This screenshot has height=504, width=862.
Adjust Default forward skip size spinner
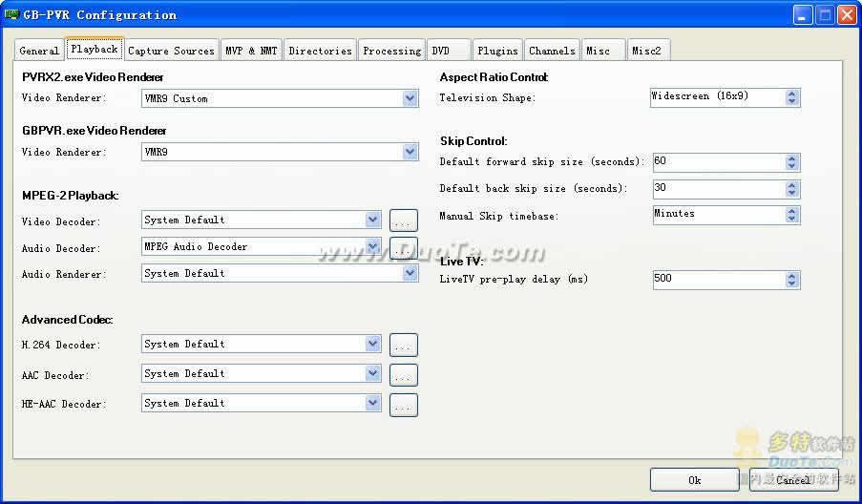point(791,162)
